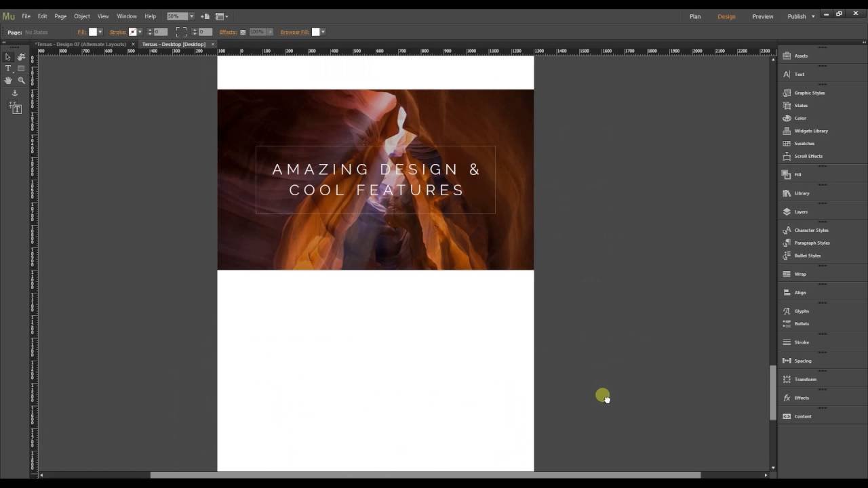Open the Object menu

pyautogui.click(x=82, y=16)
